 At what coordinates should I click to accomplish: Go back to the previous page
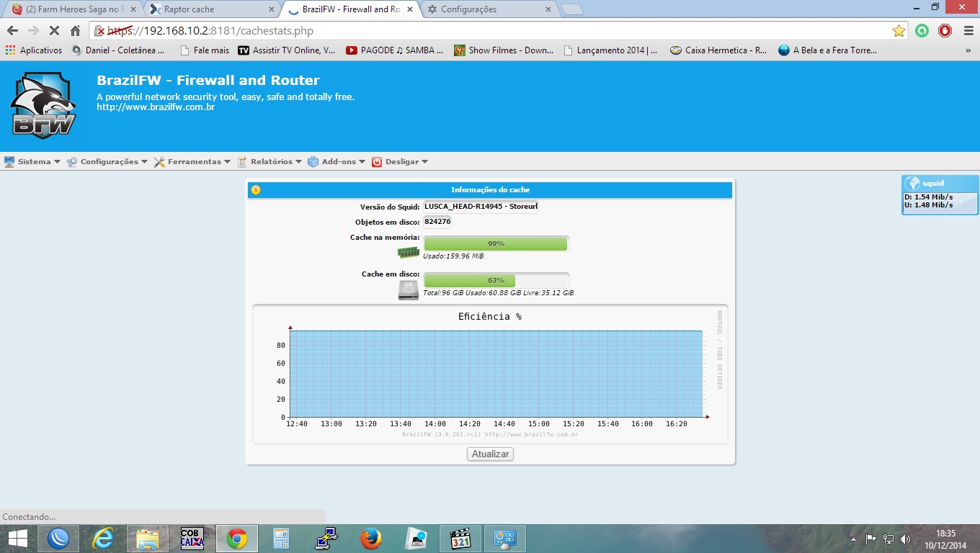12,31
